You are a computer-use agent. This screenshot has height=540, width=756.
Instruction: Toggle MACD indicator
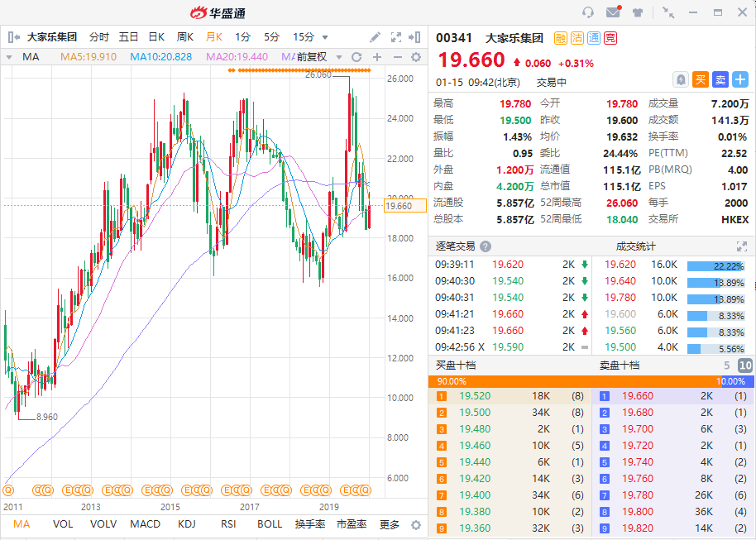[x=145, y=524]
